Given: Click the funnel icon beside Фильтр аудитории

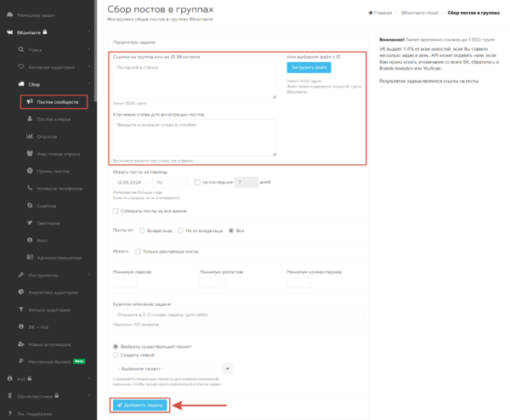Looking at the screenshot, I should tap(21, 309).
